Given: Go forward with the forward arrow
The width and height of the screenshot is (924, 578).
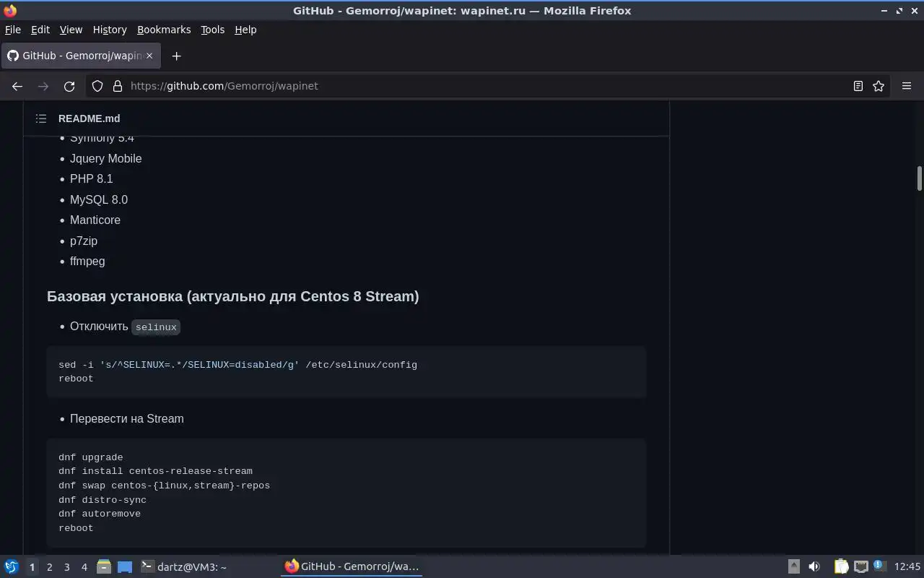Looking at the screenshot, I should point(43,86).
